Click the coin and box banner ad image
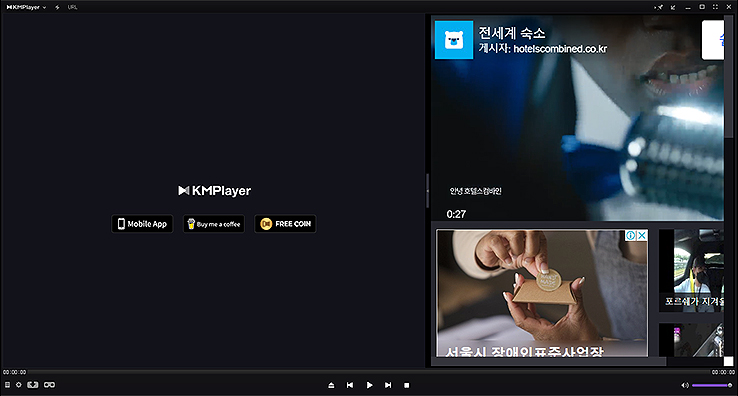This screenshot has width=738, height=396. pos(542,293)
